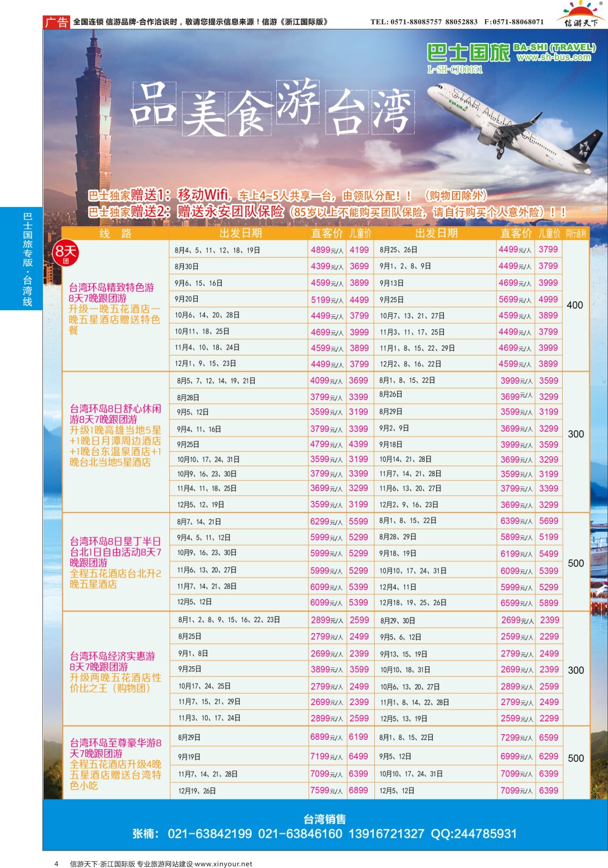Image resolution: width=608 pixels, height=868 pixels.
Task: Select route 台湾环岛8日舒心休闲游
Action: pos(115,413)
